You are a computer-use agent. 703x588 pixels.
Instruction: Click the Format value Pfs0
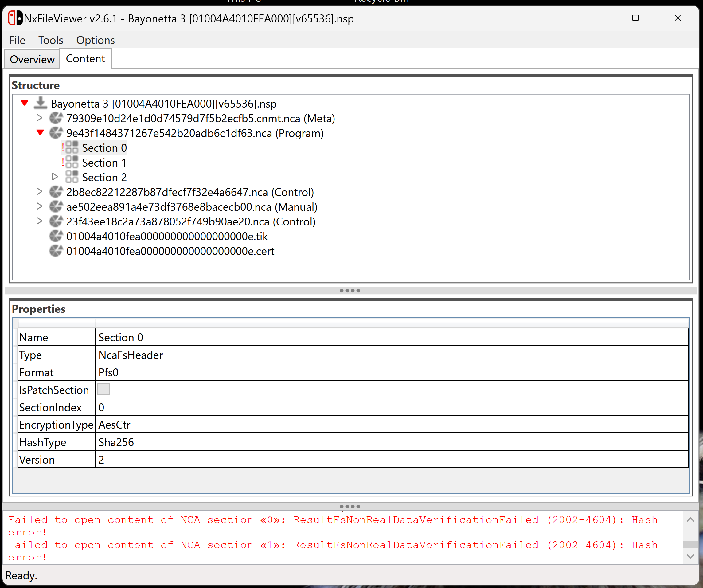[108, 372]
